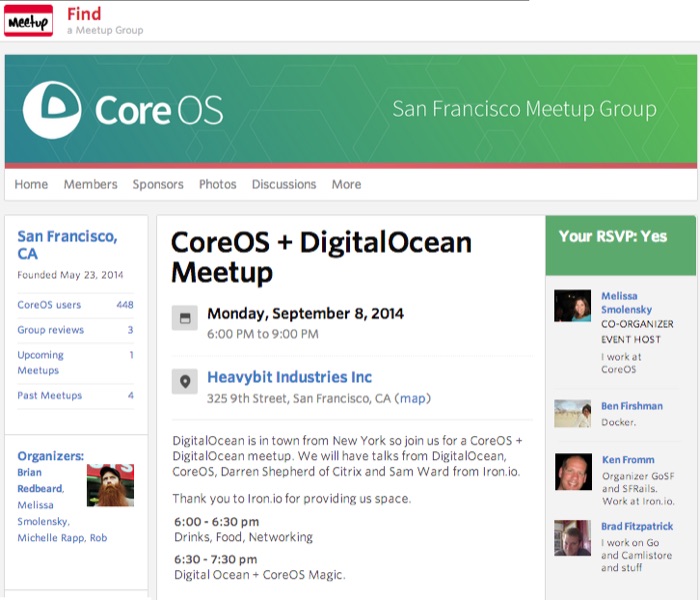
Task: Open the Discussions tab
Action: point(284,184)
